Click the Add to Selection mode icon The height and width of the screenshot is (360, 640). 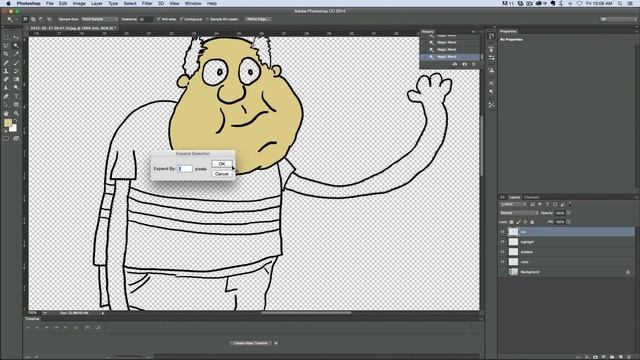click(33, 19)
